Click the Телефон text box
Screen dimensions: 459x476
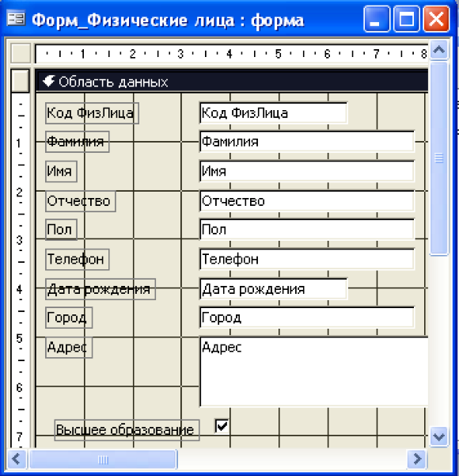point(307,259)
